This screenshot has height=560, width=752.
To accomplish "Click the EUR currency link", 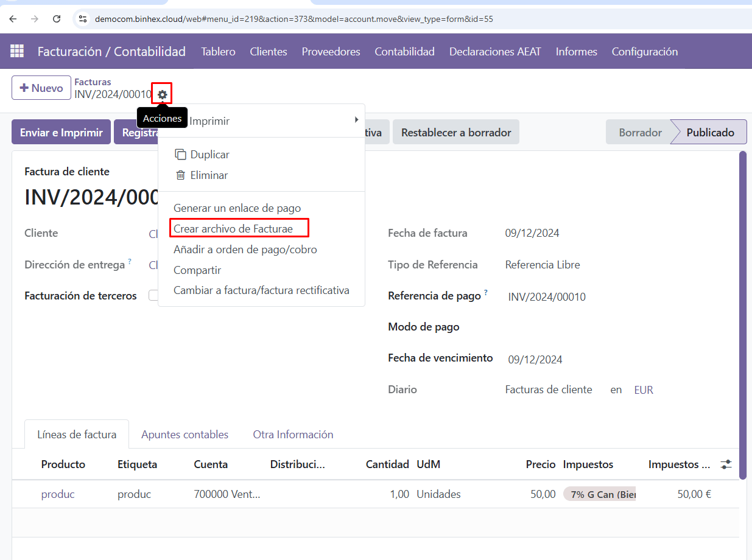I will pyautogui.click(x=644, y=390).
